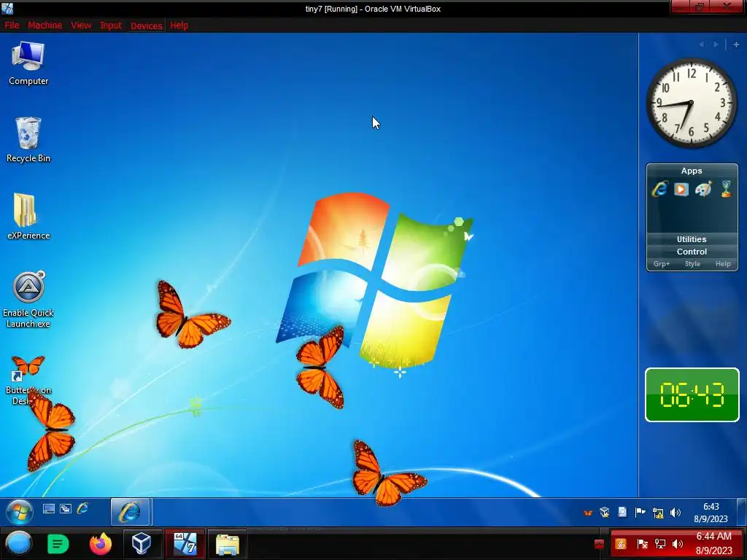This screenshot has width=747, height=560.
Task: Open Action Center flag in guest tray
Action: (x=640, y=513)
